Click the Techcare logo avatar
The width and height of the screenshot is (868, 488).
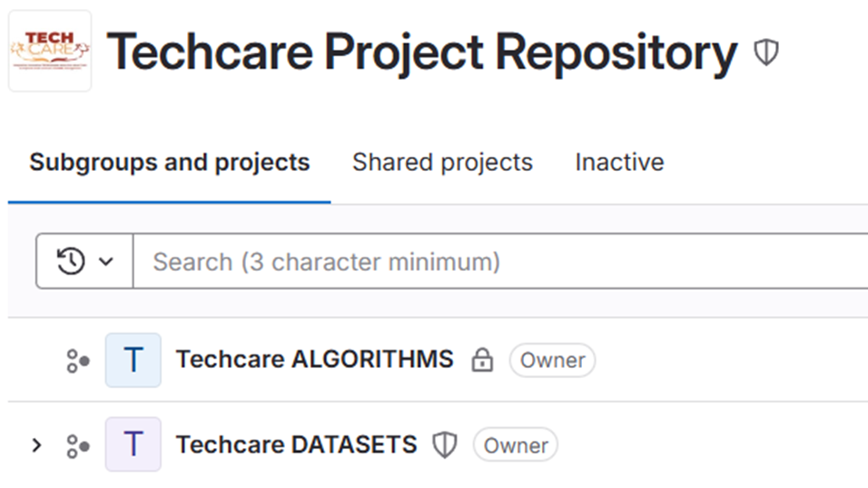coord(50,51)
